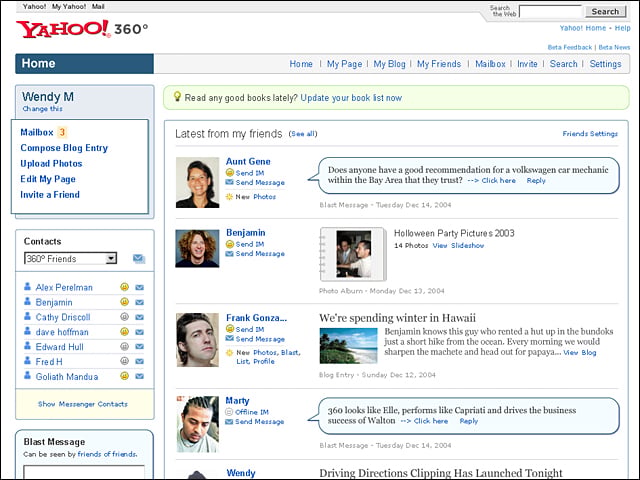This screenshot has height=480, width=640.
Task: Click dave hoffman's mail envelope icon
Action: point(140,332)
